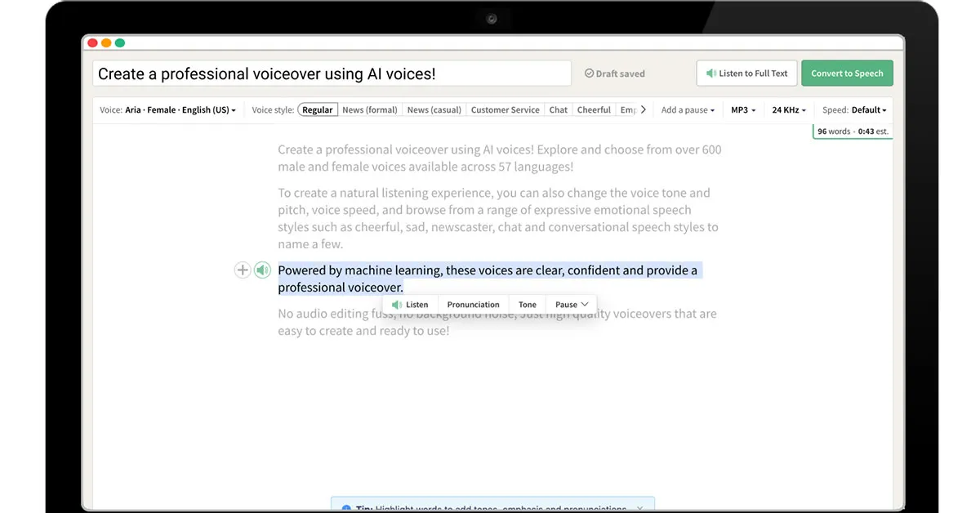Click the green speaker icon beside paragraph
The height and width of the screenshot is (513, 980).
pos(262,270)
